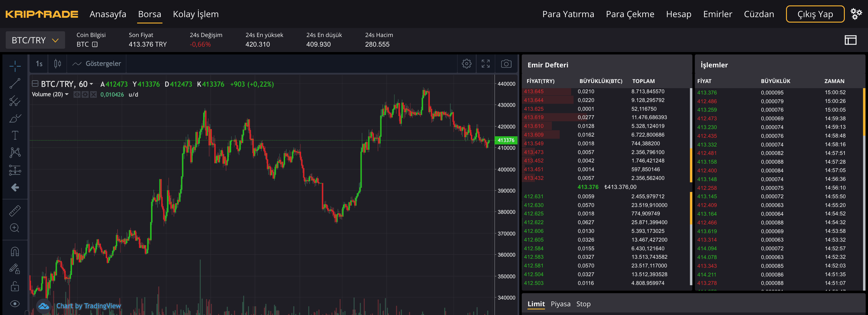Change the candlestick chart style
The width and height of the screenshot is (868, 315).
point(57,63)
